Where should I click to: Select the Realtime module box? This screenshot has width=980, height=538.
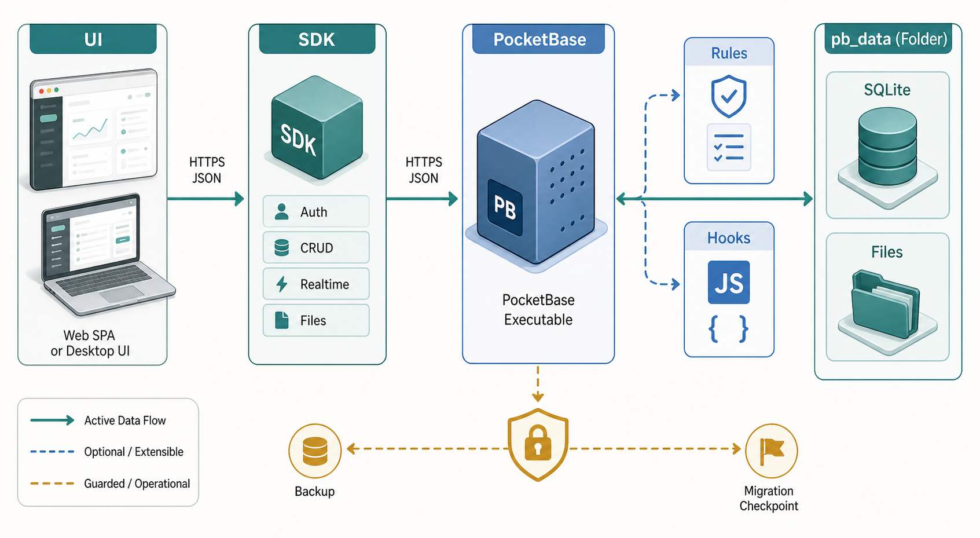[x=316, y=284]
